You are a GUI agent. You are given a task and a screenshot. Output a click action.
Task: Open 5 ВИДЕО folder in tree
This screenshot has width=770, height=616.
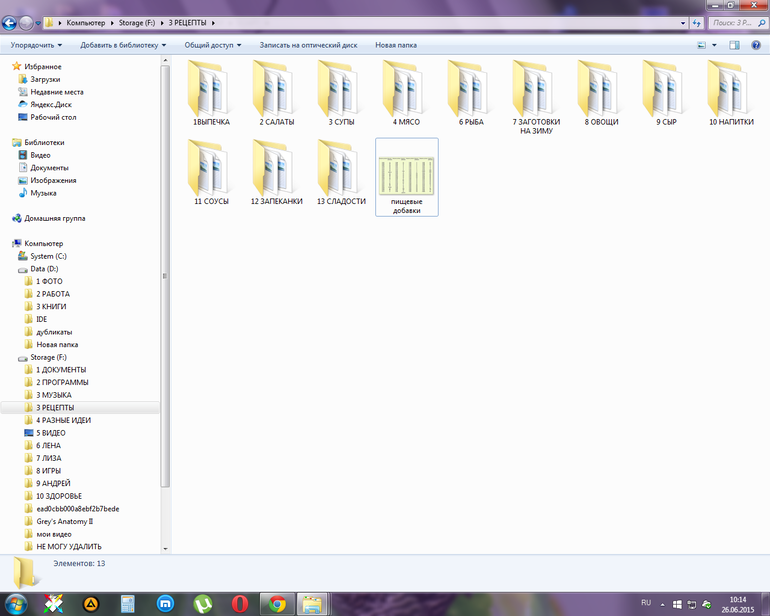[51, 433]
